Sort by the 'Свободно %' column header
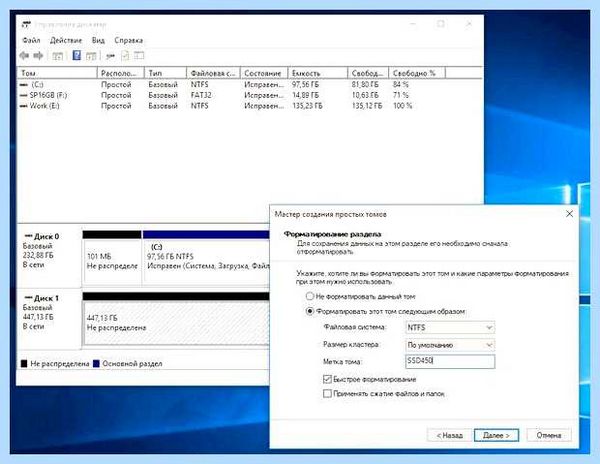Screen dimensions: 600x464 click(x=417, y=73)
